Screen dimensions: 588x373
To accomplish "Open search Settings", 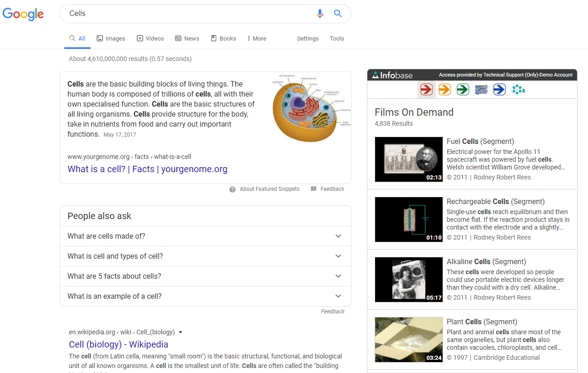I will pyautogui.click(x=308, y=39).
